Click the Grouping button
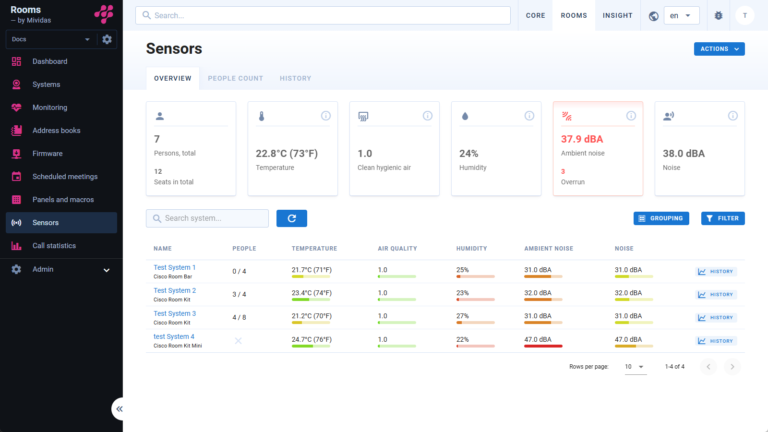768x432 pixels. [661, 218]
